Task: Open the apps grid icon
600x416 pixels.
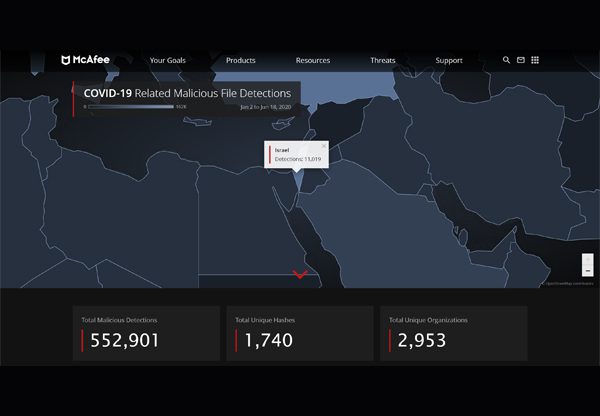Action: (x=535, y=60)
